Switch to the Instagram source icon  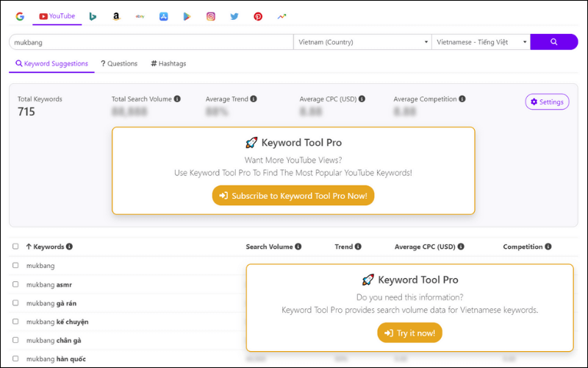point(211,16)
